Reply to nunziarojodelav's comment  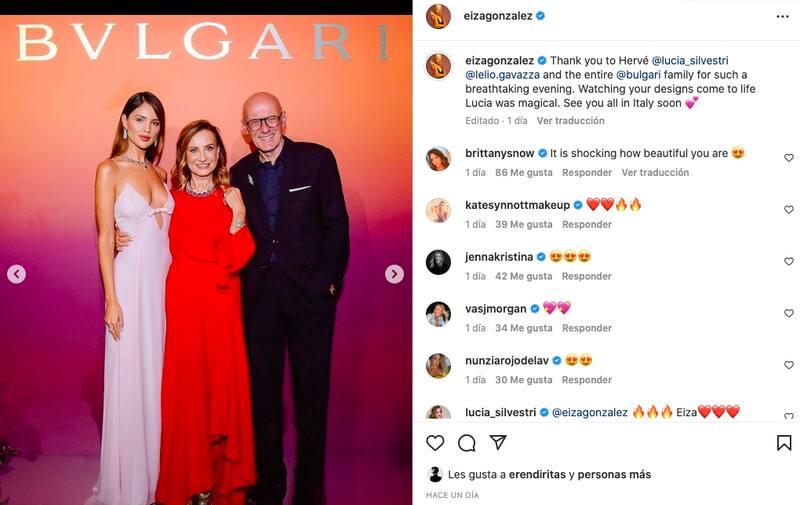point(587,380)
